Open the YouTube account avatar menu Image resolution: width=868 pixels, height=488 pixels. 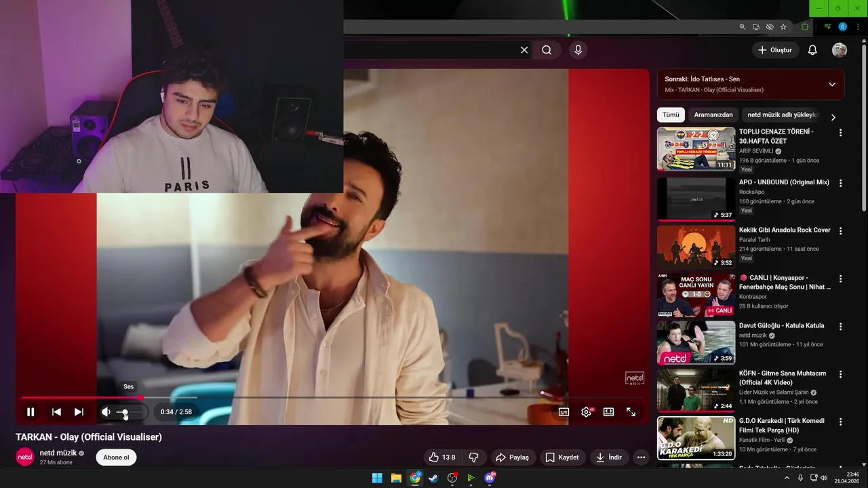click(x=840, y=50)
